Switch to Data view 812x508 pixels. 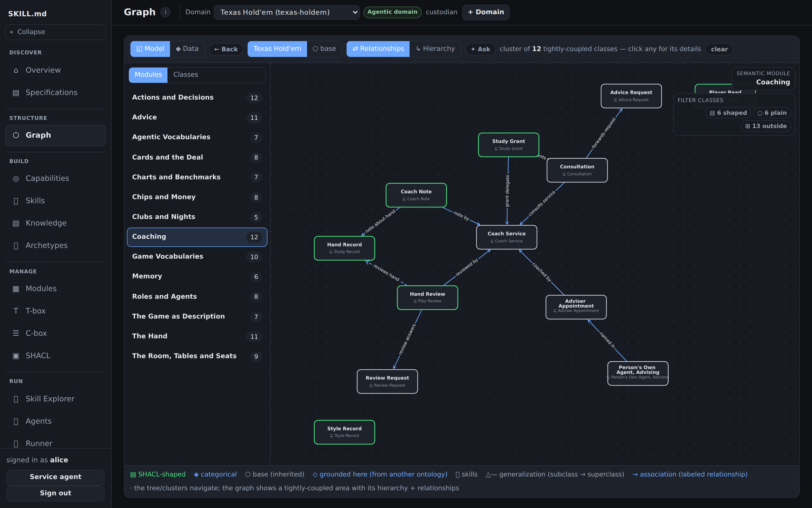coord(187,49)
